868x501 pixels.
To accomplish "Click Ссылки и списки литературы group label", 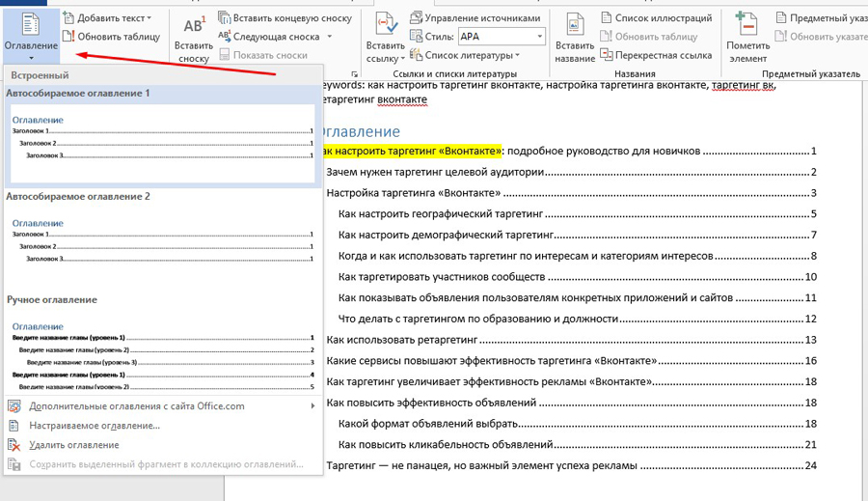I will pyautogui.click(x=454, y=73).
